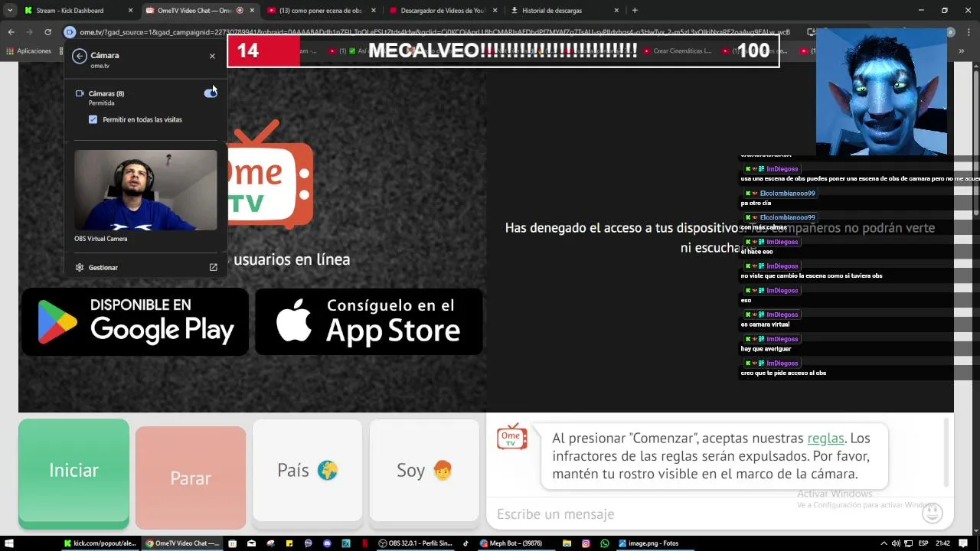Switch to Historial de descargas tab
Image resolution: width=980 pixels, height=551 pixels.
click(x=563, y=11)
